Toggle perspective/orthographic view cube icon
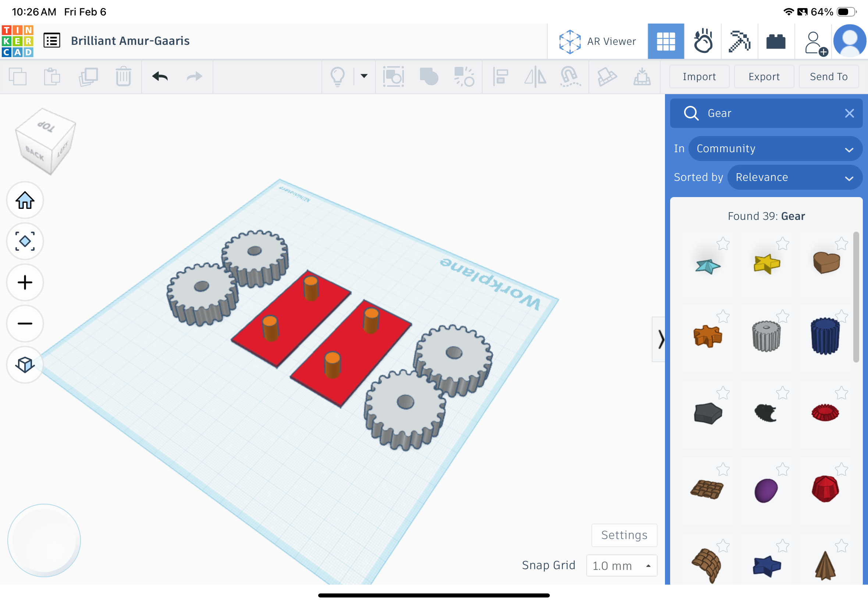The image size is (868, 603). point(25,365)
